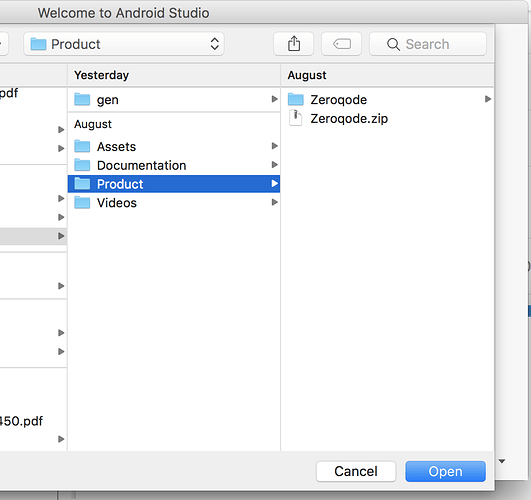
Task: Click the Videos folder icon
Action: [82, 203]
